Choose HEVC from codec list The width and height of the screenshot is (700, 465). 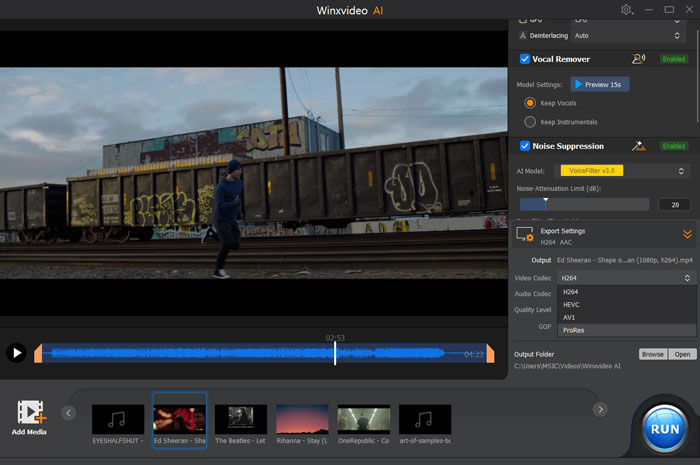[626, 304]
